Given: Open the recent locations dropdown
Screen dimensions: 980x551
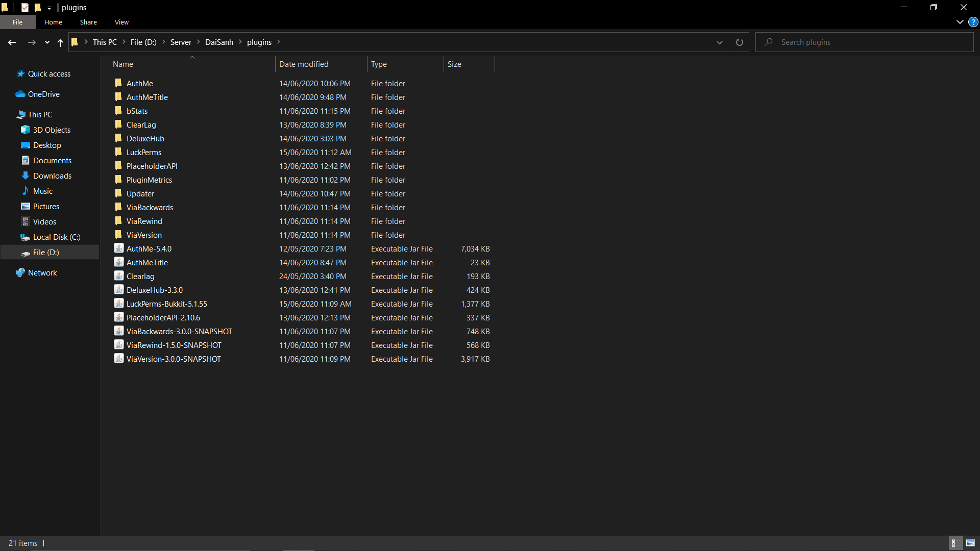Looking at the screenshot, I should 47,42.
